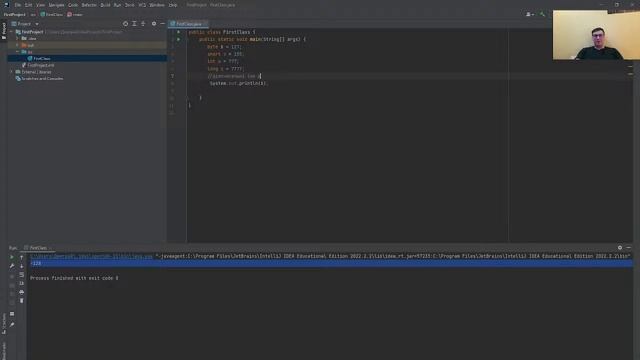This screenshot has width=640, height=360.
Task: Open the View menu
Action: [40, 5]
